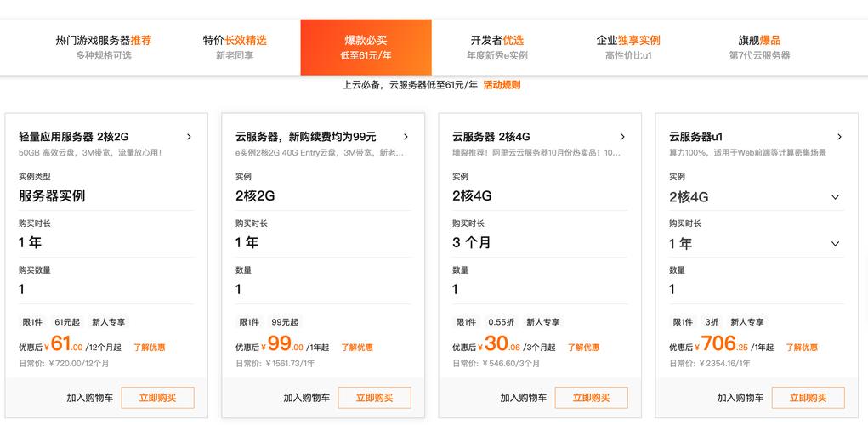Viewport: 868px width, 425px height.
Task: Click the 云服务器u1 card title
Action: (695, 137)
